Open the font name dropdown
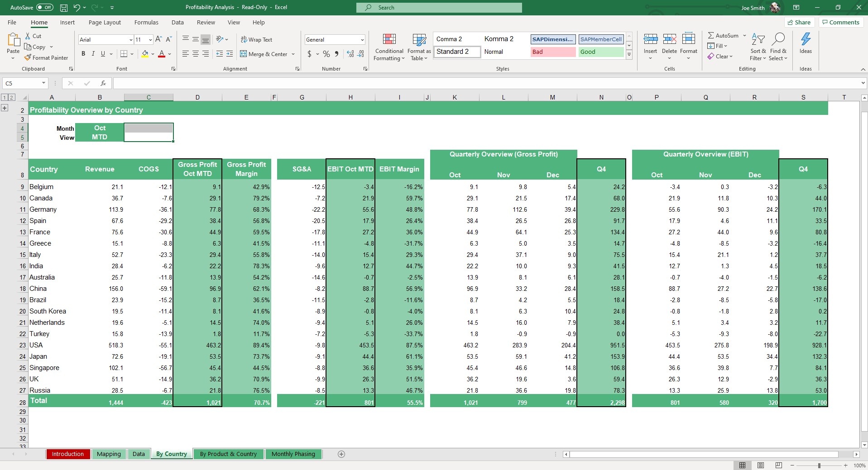Image resolution: width=868 pixels, height=470 pixels. [131, 40]
